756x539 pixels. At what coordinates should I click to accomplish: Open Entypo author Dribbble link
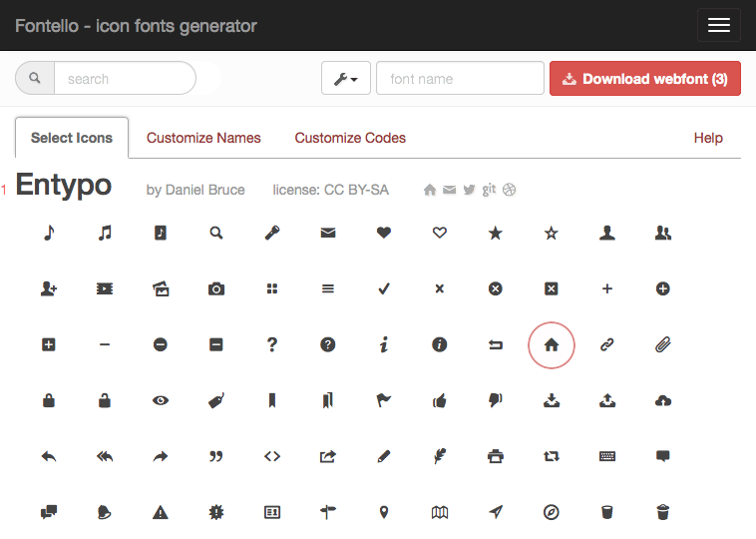click(509, 190)
